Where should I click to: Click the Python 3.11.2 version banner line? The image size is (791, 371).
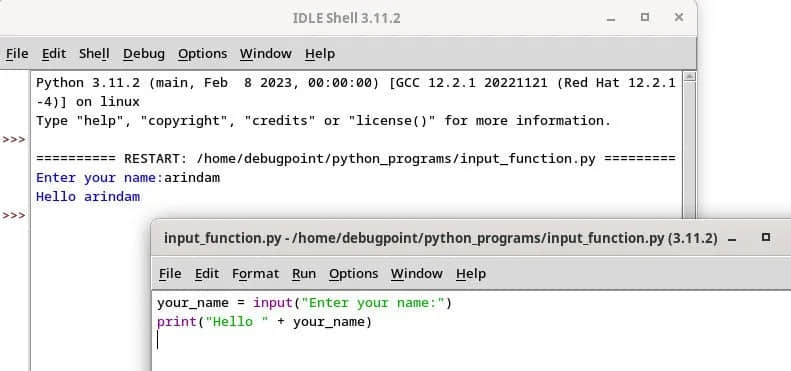(x=356, y=83)
